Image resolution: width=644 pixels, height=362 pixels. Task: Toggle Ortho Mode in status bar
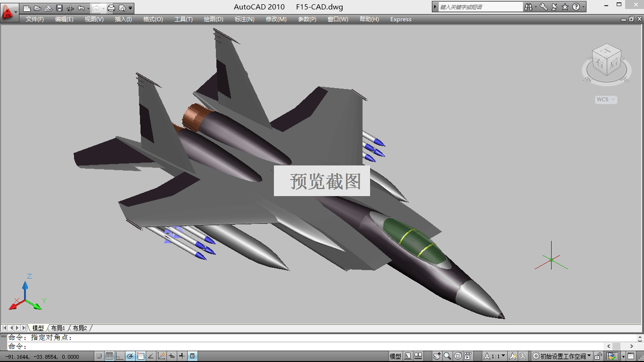coord(120,356)
